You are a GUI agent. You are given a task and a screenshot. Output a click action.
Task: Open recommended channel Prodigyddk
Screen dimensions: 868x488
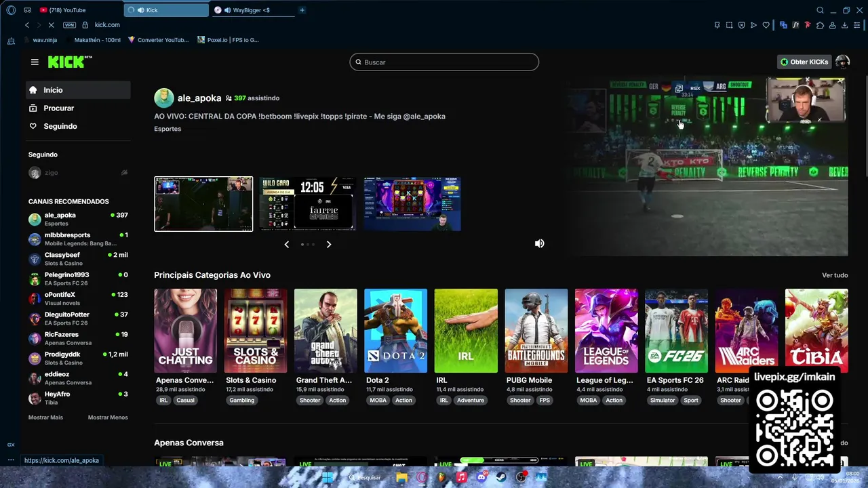coord(78,359)
